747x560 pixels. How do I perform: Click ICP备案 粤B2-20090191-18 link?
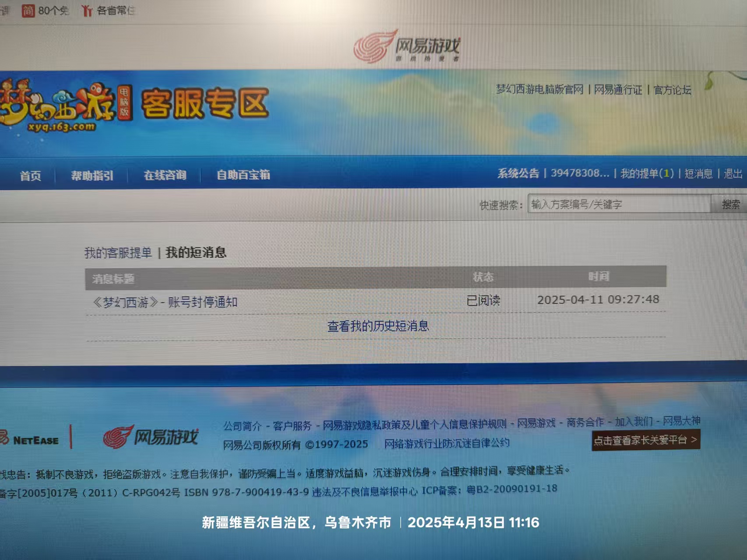click(489, 490)
